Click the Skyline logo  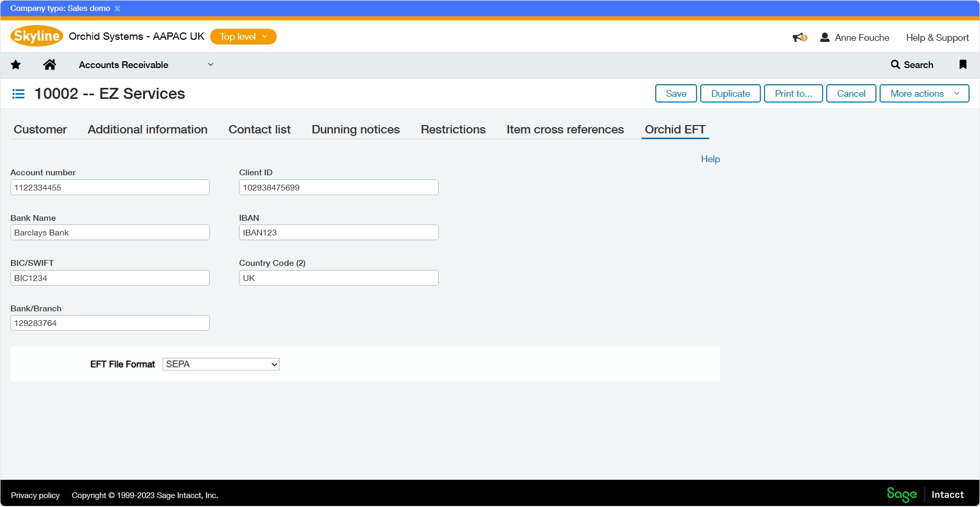pos(37,36)
